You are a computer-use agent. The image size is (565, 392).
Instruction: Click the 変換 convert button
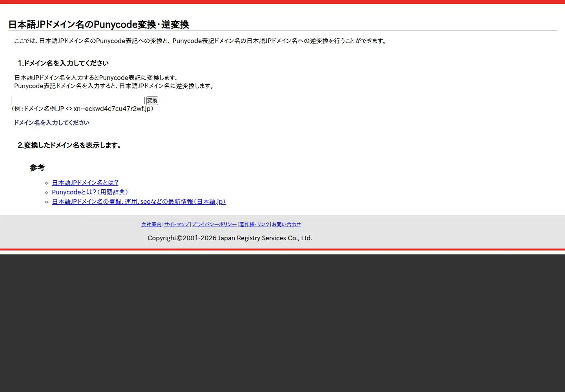[x=152, y=101]
